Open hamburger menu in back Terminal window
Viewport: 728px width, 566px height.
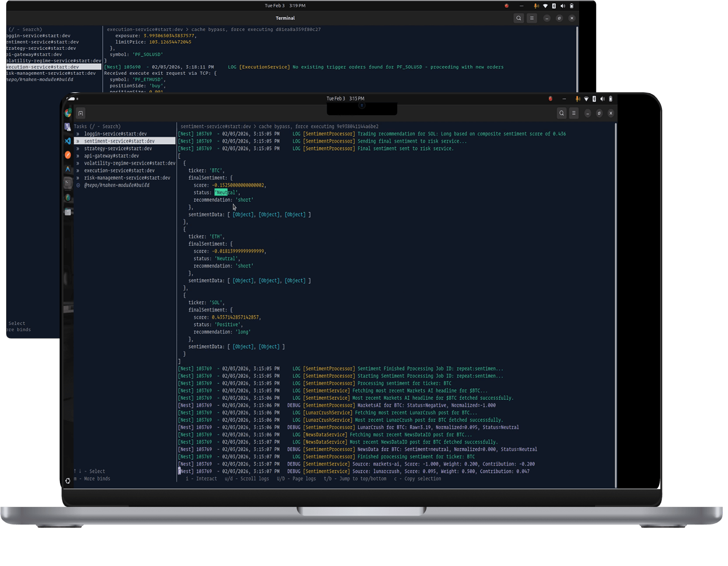[x=532, y=18]
